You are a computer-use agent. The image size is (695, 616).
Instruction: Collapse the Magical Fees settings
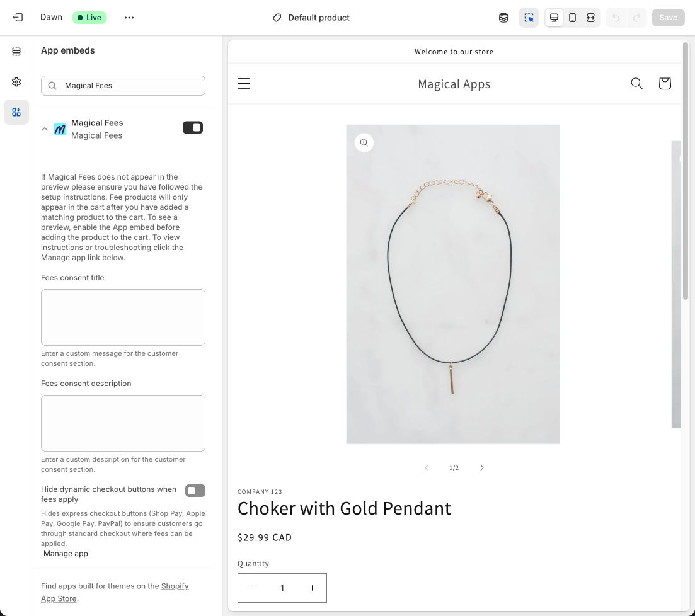[x=44, y=128]
